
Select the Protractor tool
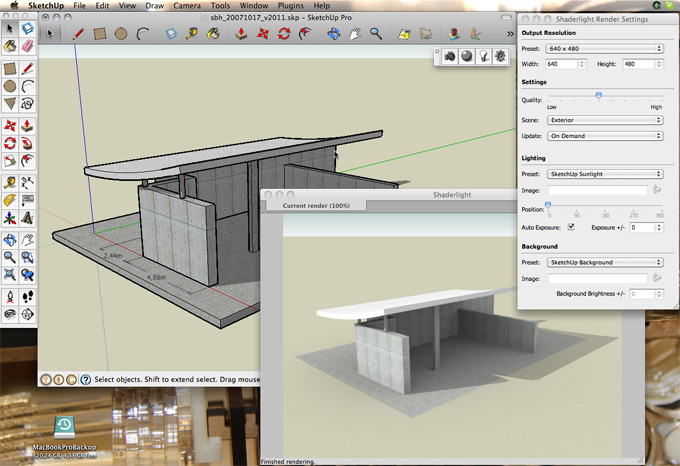coord(10,200)
